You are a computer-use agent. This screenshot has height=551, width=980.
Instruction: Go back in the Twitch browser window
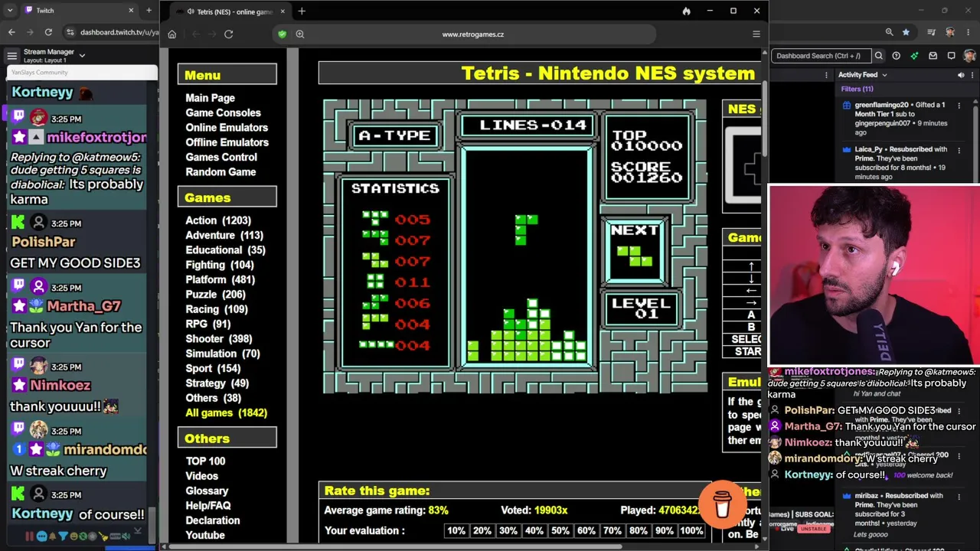click(11, 32)
